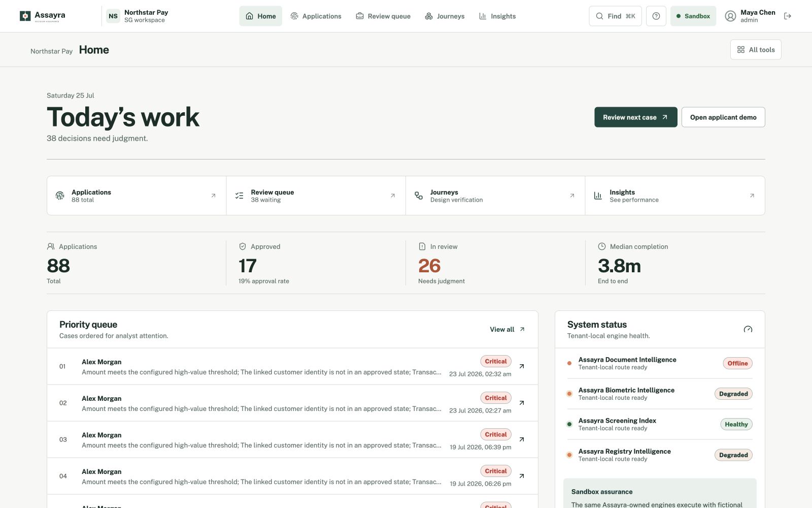812x508 pixels.
Task: Open the Applications nav tab
Action: pyautogui.click(x=316, y=16)
